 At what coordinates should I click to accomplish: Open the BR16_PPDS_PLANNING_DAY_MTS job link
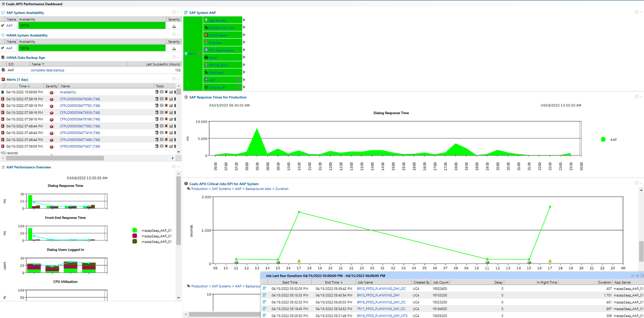tap(382, 316)
